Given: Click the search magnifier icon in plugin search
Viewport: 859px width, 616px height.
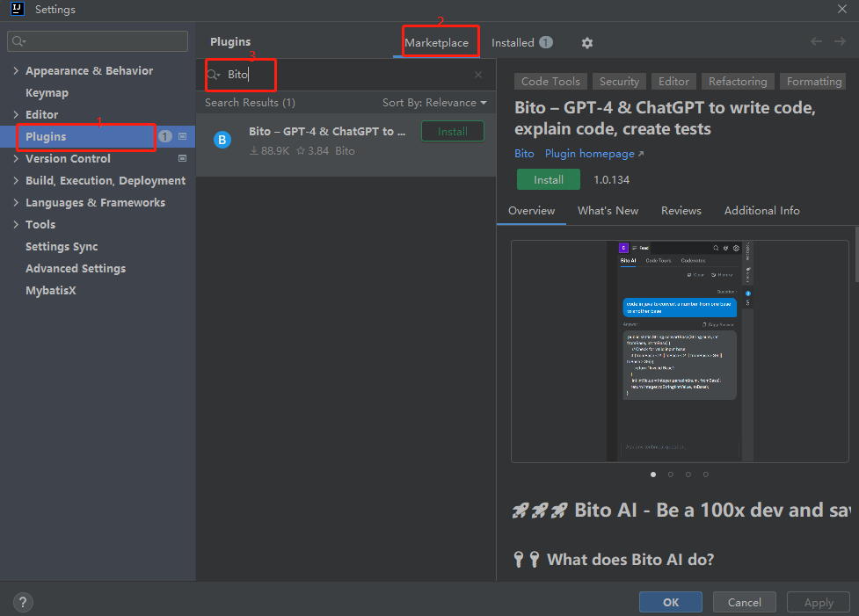Looking at the screenshot, I should pyautogui.click(x=213, y=75).
